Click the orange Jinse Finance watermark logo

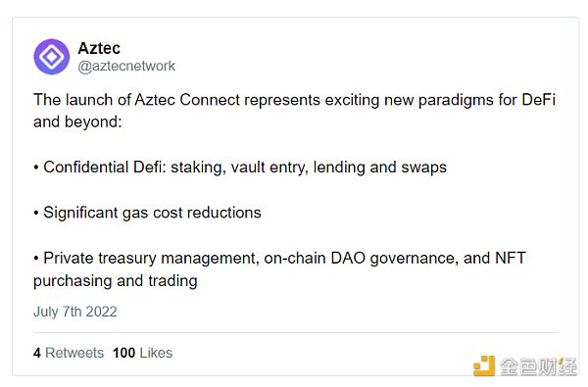click(x=483, y=366)
